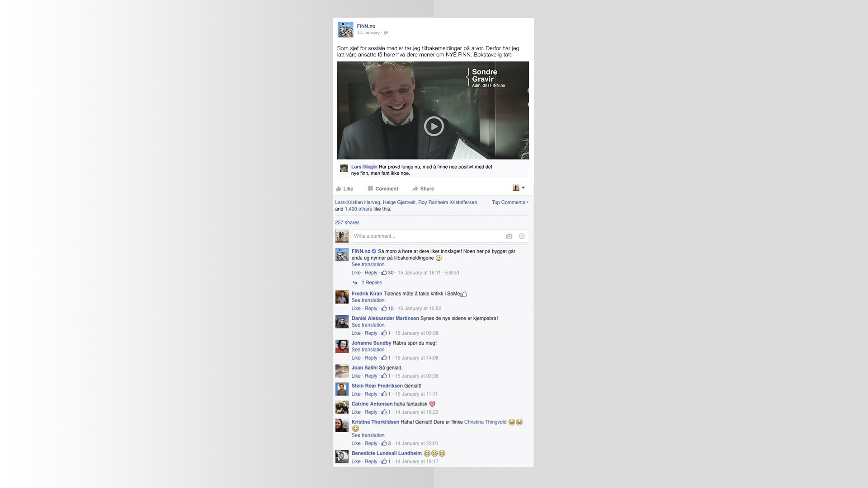The height and width of the screenshot is (488, 868).
Task: See translation of Fredrik Kiran's comment
Action: pos(368,300)
